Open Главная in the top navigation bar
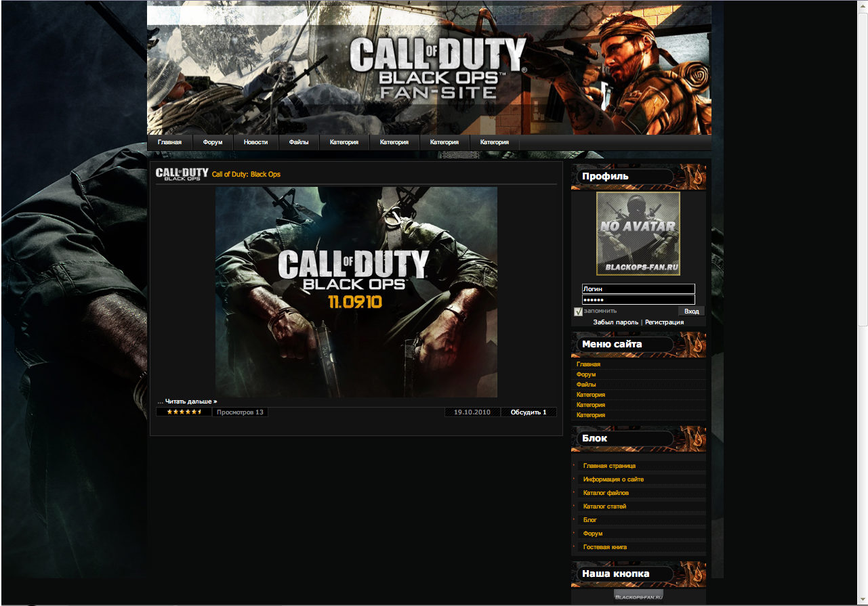Screen dimensions: 868x606 point(170,142)
